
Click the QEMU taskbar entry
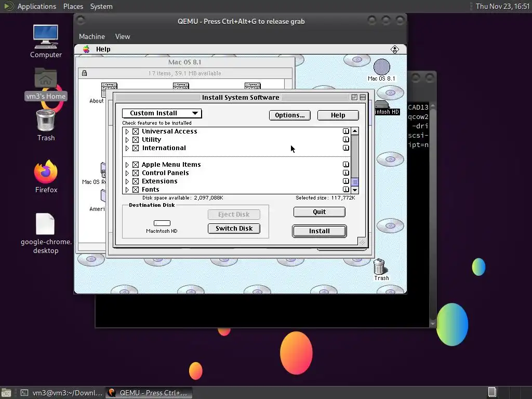(149, 393)
